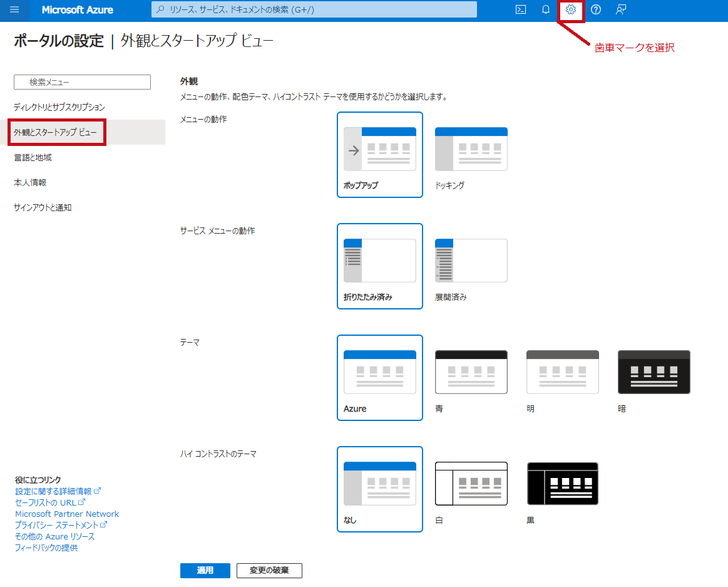Click external-link icon beside セーフリストの URL
This screenshot has width=728, height=587.
tap(82, 502)
